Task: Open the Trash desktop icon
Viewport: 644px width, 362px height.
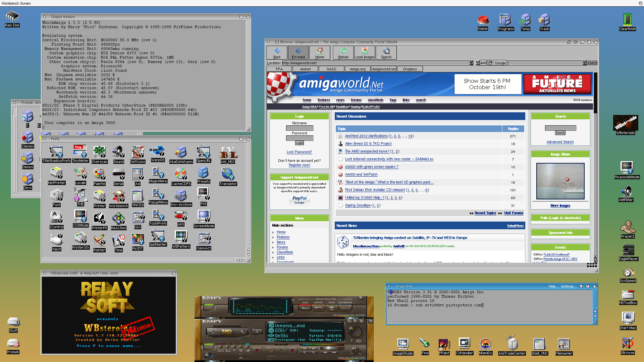Action: pos(544,22)
